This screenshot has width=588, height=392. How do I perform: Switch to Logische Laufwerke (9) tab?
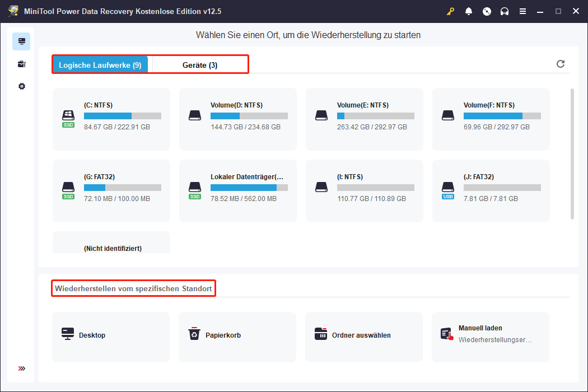tap(100, 65)
